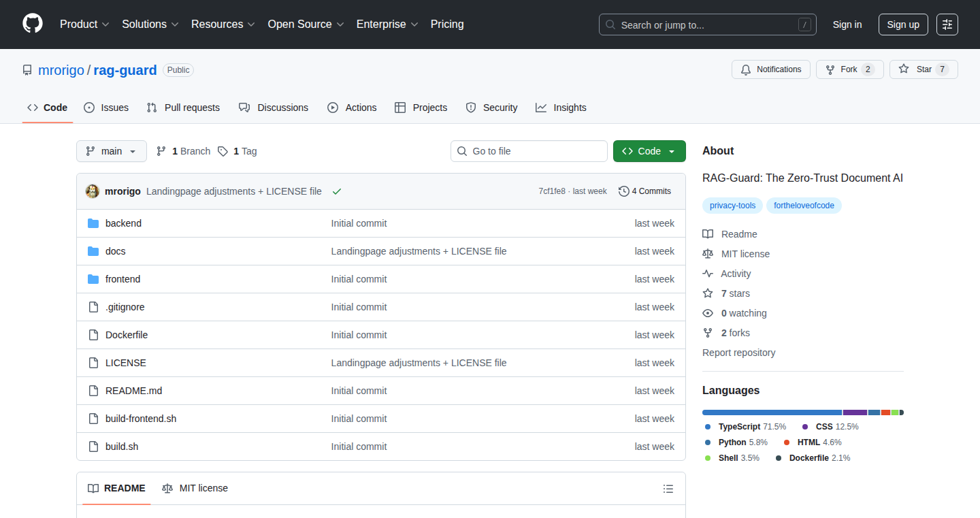Click the book icon next to Readme
The height and width of the screenshot is (518, 980).
click(x=708, y=234)
